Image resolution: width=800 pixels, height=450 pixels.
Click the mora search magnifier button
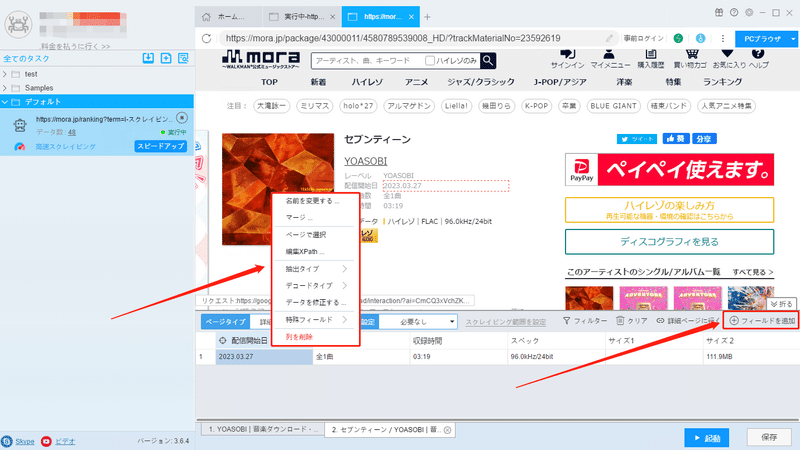point(488,61)
